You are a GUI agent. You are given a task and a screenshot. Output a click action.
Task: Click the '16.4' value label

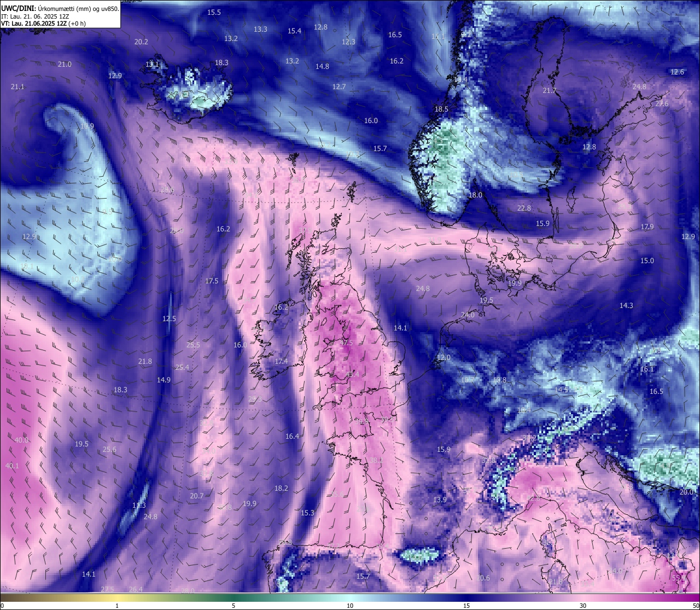pyautogui.click(x=292, y=436)
